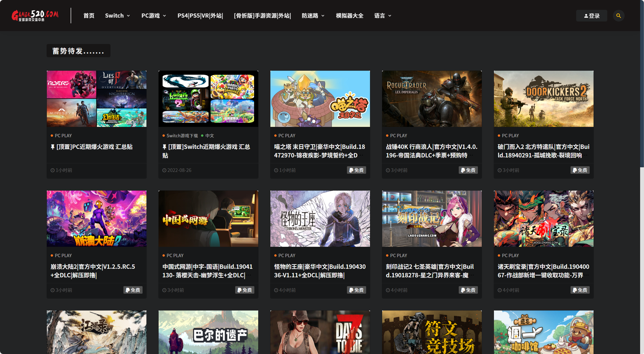The width and height of the screenshot is (644, 354).
Task: Click 免费 badge on 喵之塔 card
Action: click(x=356, y=170)
